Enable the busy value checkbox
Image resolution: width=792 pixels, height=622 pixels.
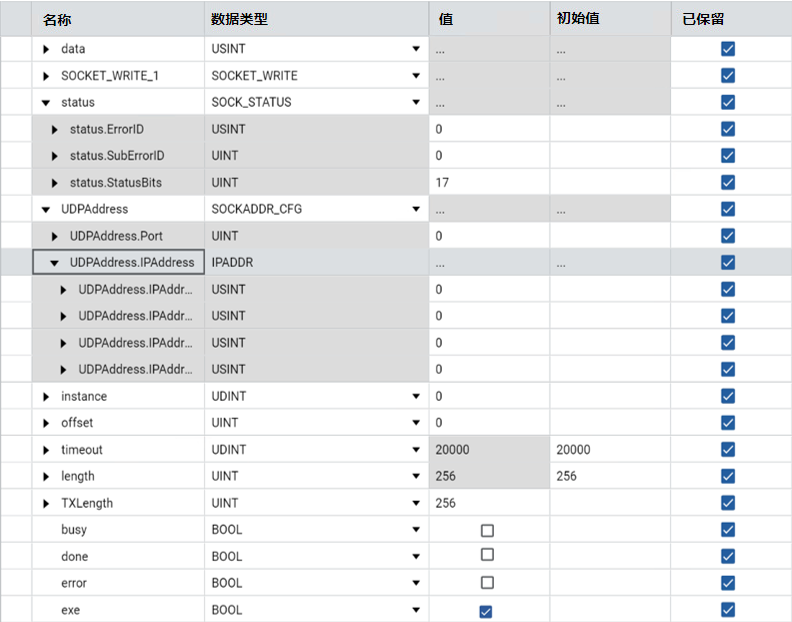click(487, 530)
